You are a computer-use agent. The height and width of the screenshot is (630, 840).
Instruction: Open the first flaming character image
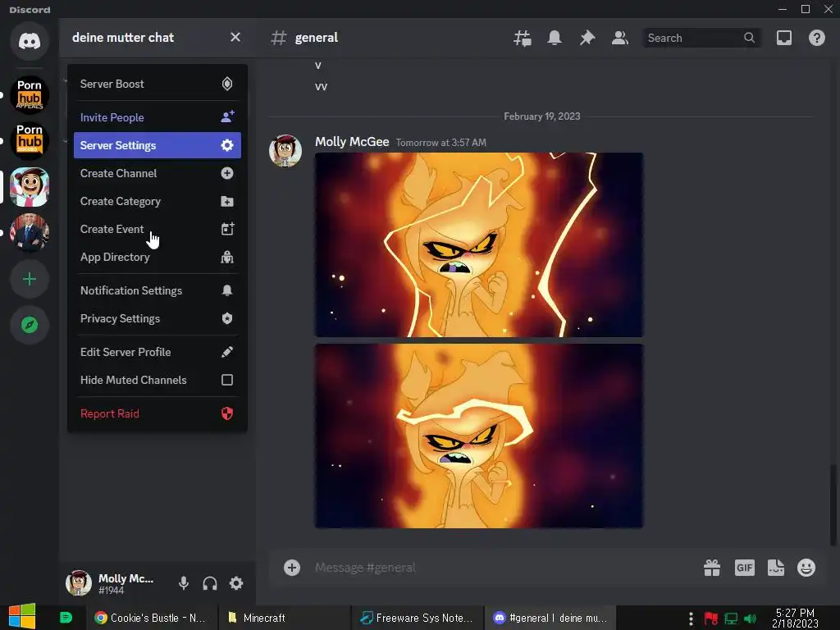tap(479, 244)
